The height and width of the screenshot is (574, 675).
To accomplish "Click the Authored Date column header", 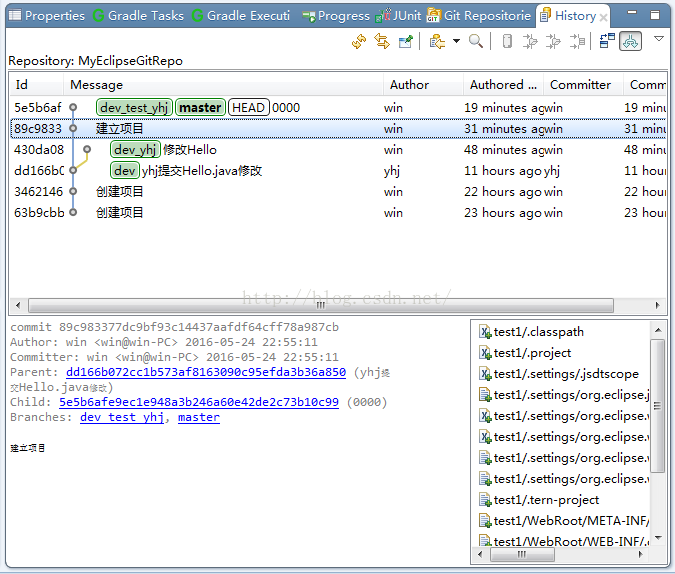I will (x=503, y=85).
